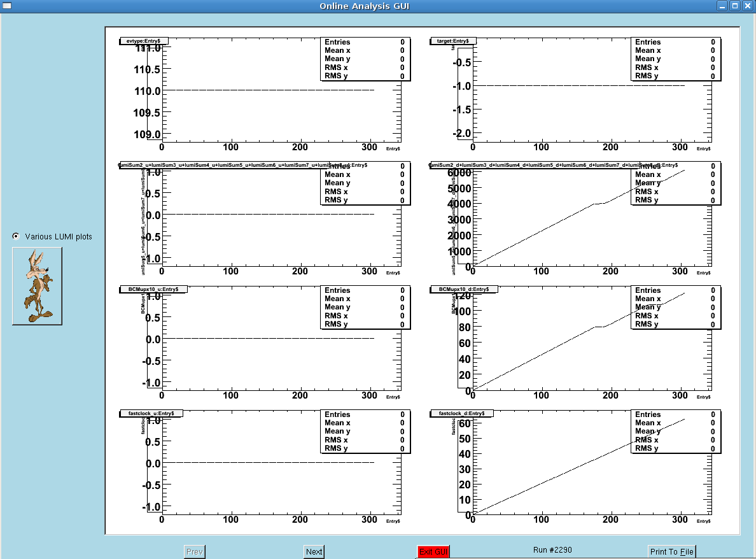
Task: Exit the GUI with the red button
Action: click(433, 552)
